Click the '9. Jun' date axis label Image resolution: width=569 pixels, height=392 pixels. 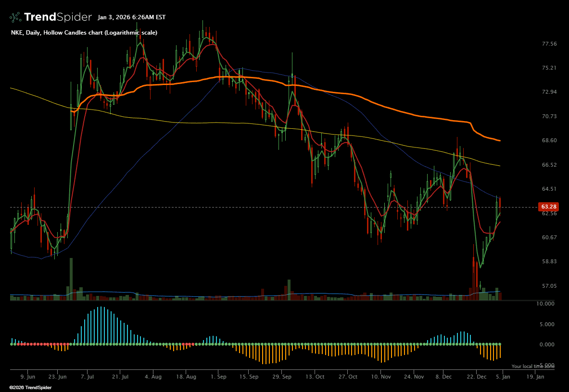(x=28, y=377)
